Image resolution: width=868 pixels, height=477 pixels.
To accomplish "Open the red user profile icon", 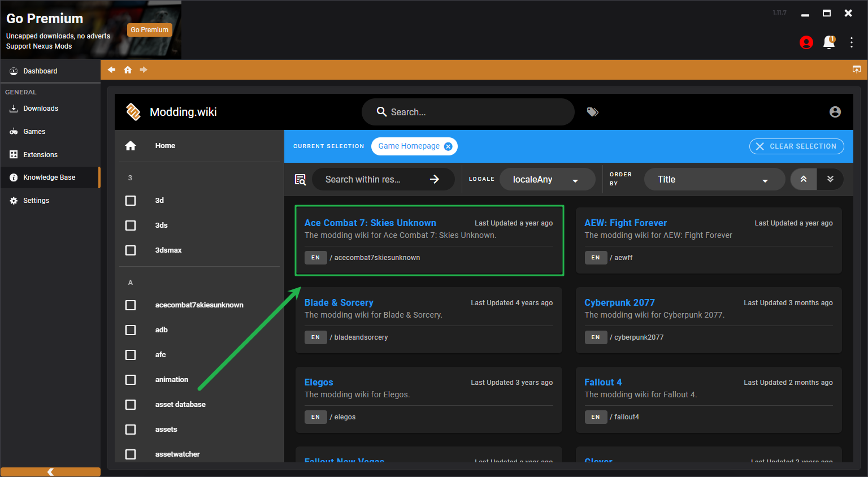I will pyautogui.click(x=806, y=42).
